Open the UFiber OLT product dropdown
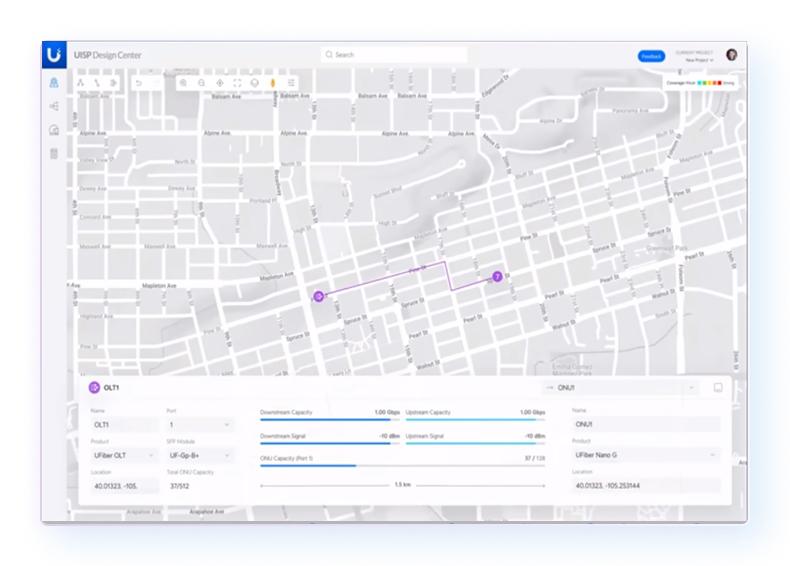The image size is (790, 566). pos(123,455)
